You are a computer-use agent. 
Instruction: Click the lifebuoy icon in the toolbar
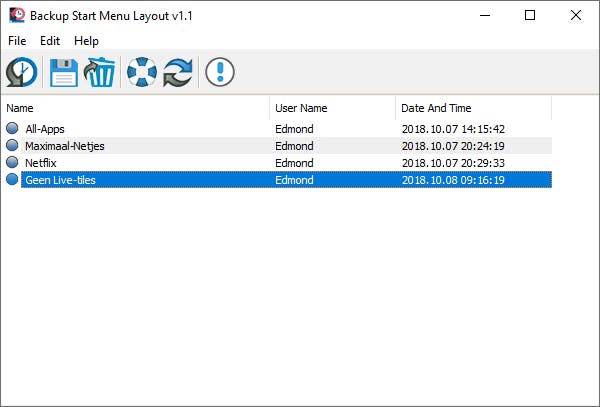142,72
